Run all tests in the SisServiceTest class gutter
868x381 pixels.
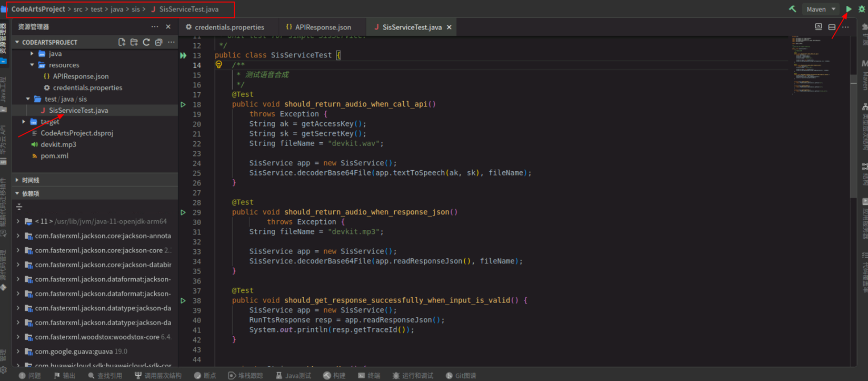pyautogui.click(x=183, y=55)
